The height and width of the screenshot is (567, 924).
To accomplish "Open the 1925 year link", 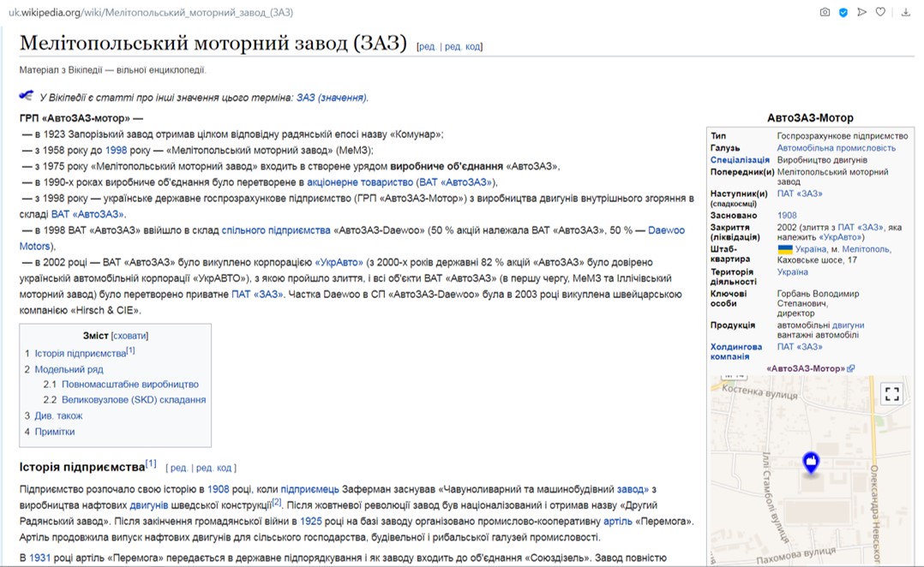I will [x=310, y=521].
